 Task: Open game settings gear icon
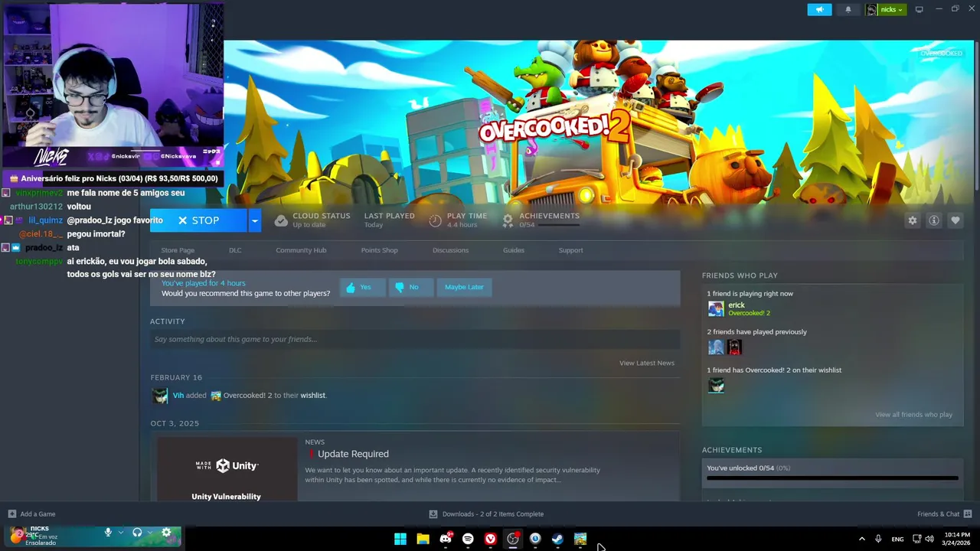tap(913, 220)
